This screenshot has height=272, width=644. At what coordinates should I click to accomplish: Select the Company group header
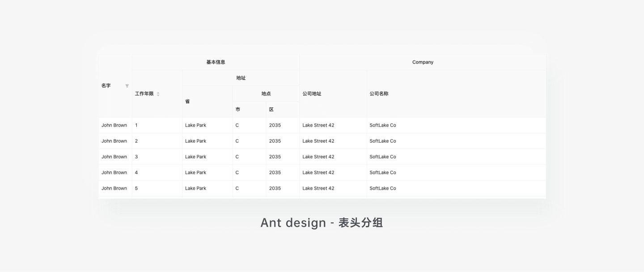[x=423, y=62]
